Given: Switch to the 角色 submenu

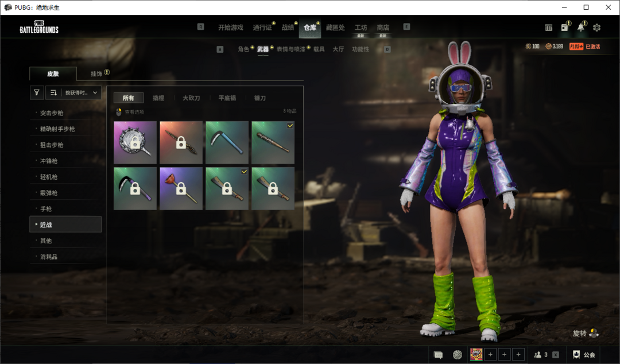Looking at the screenshot, I should pos(243,49).
